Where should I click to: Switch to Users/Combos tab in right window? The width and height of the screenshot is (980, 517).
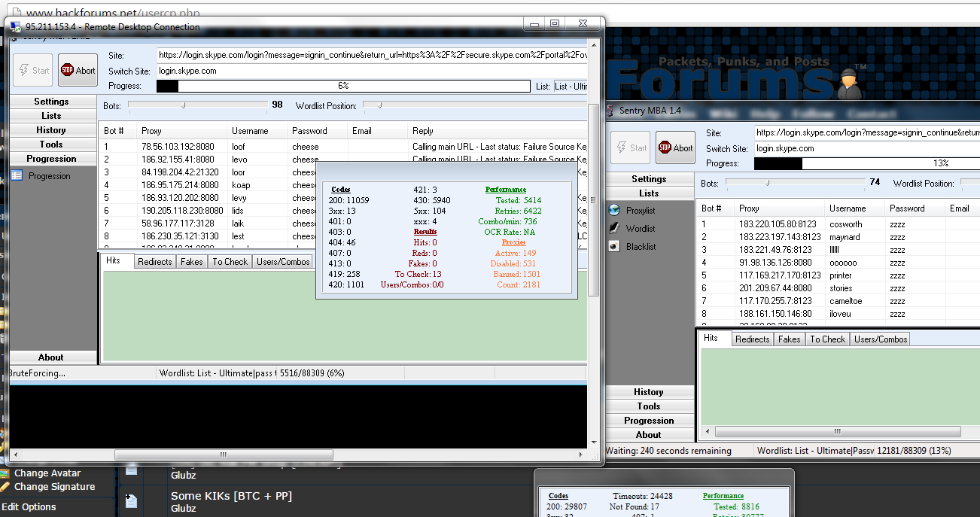[881, 339]
